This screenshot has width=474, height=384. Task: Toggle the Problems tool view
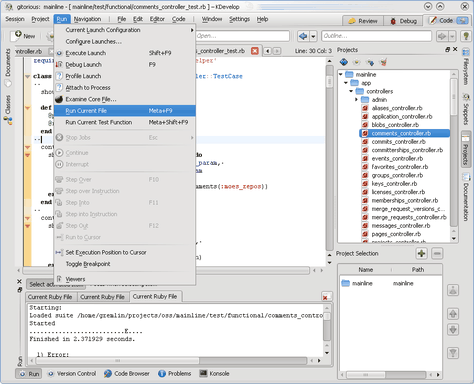coord(175,374)
